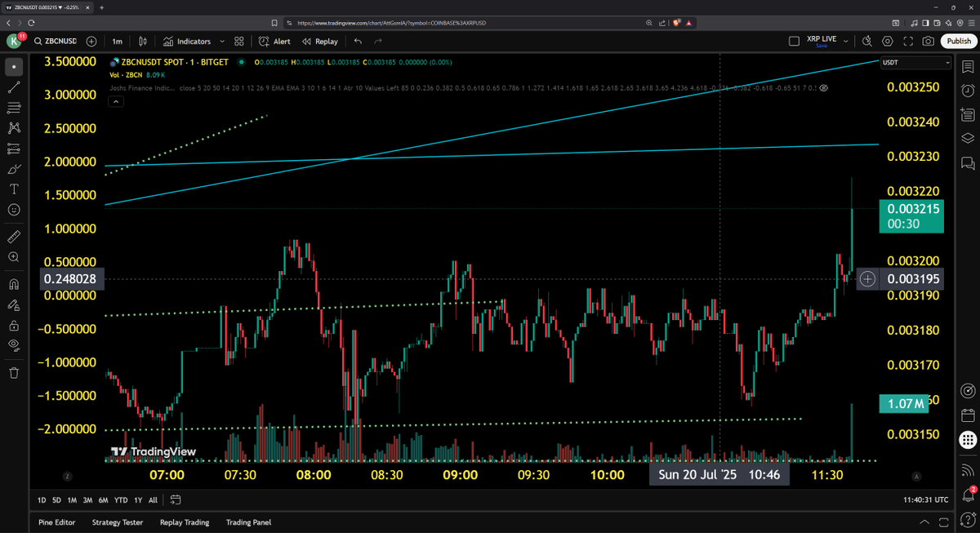Viewport: 980px width, 533px height.
Task: Expand the bottom panel with up chevron
Action: [924, 522]
